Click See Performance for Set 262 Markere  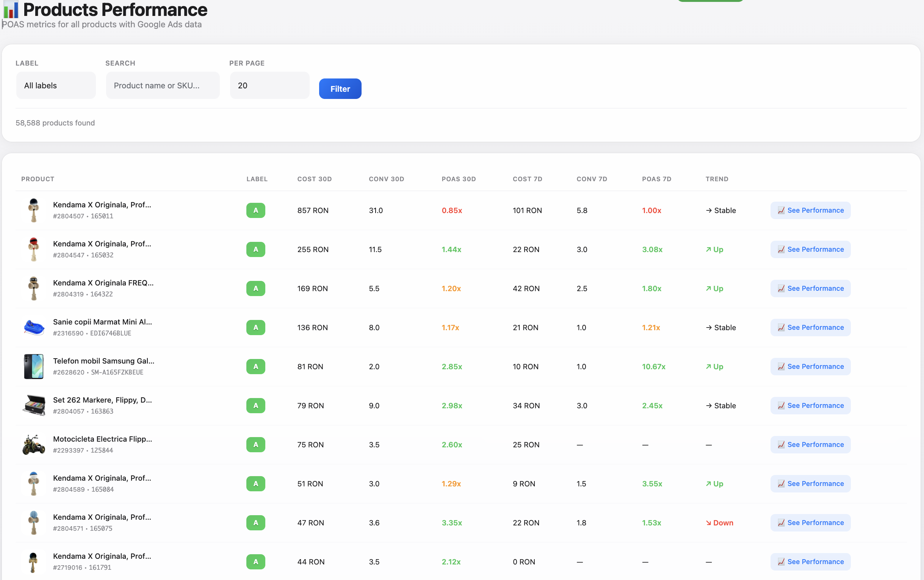[x=810, y=406]
